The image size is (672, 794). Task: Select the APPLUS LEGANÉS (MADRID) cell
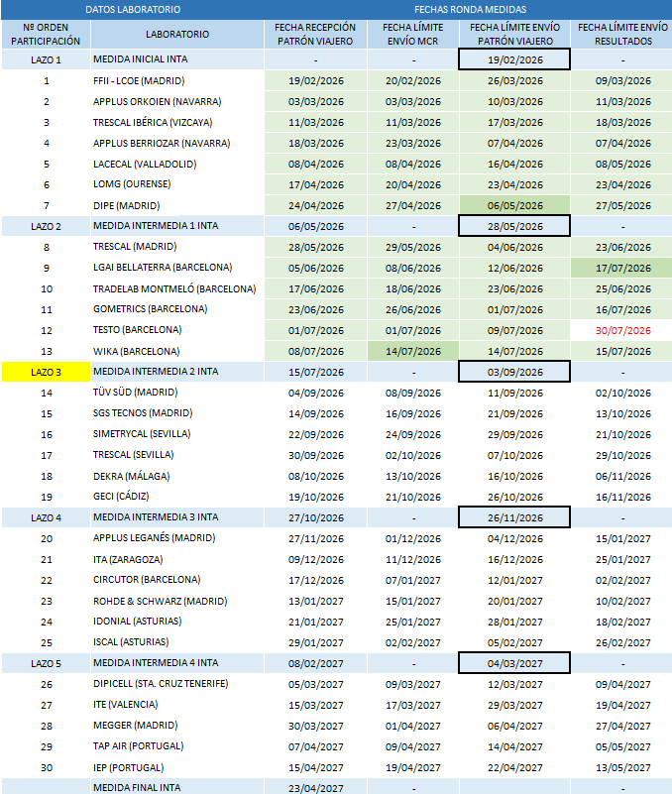pos(177,538)
